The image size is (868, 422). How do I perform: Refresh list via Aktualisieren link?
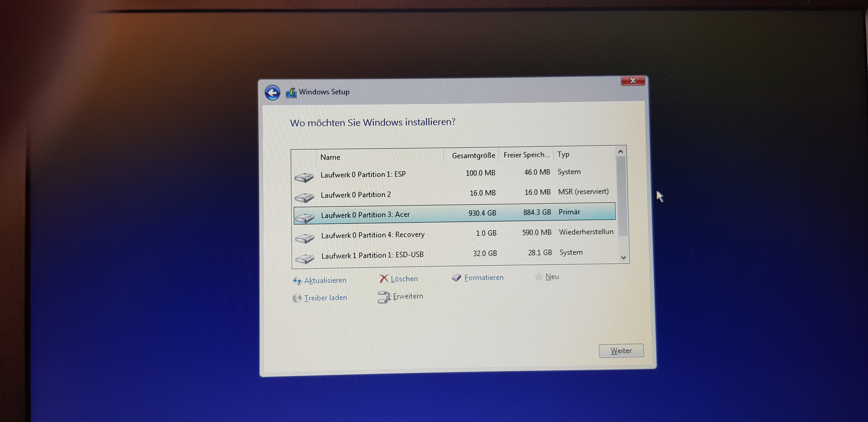[325, 280]
